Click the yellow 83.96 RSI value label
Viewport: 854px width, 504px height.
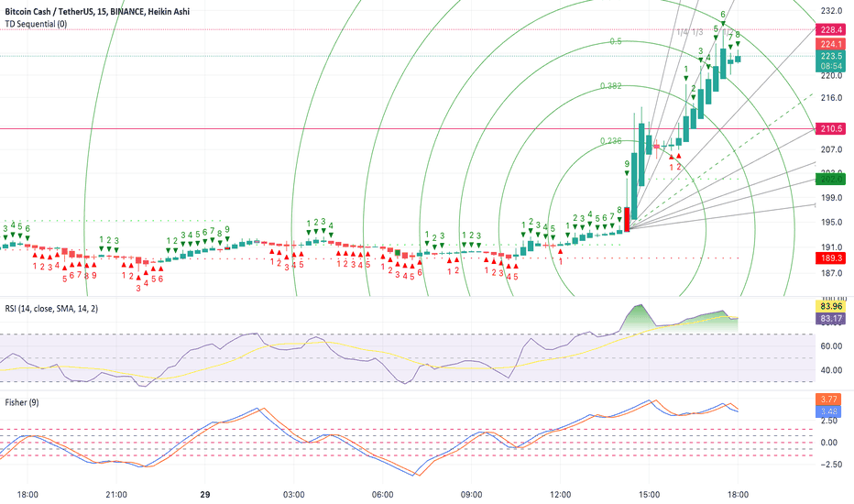(x=831, y=307)
